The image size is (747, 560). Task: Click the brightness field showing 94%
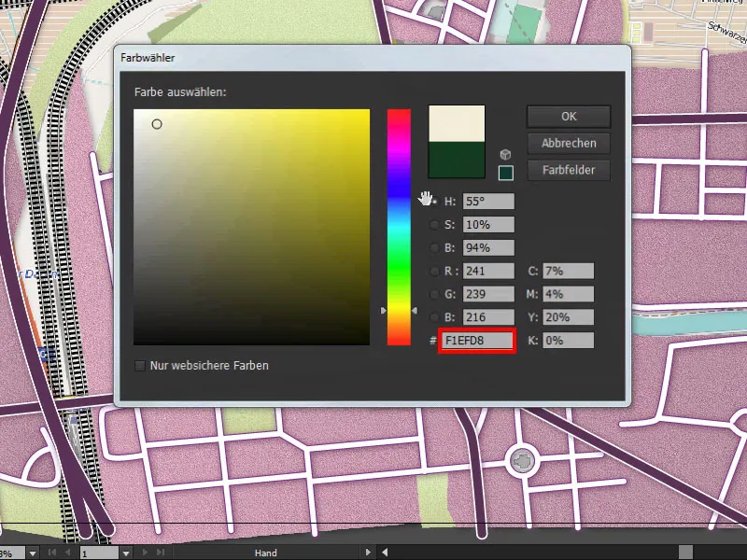click(x=488, y=247)
